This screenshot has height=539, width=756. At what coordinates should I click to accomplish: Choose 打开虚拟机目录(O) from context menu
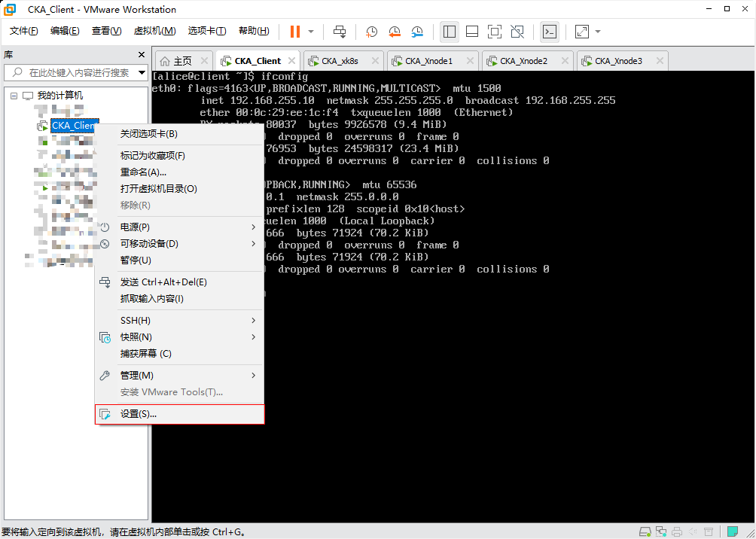coord(179,188)
